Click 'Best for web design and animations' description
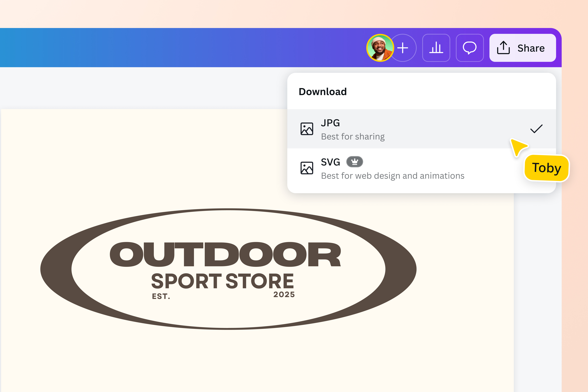Image resolution: width=588 pixels, height=392 pixels. [x=393, y=176]
